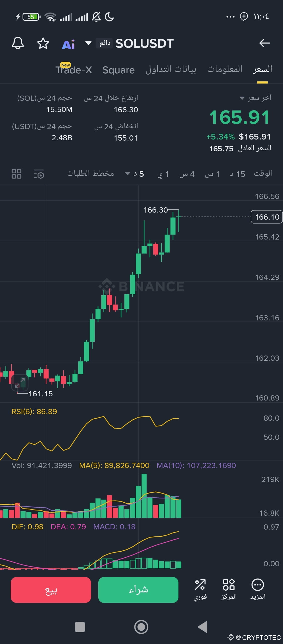Image resolution: width=283 pixels, height=644 pixels.
Task: Click the MA(5): 89,826.7400 label
Action: (x=114, y=465)
